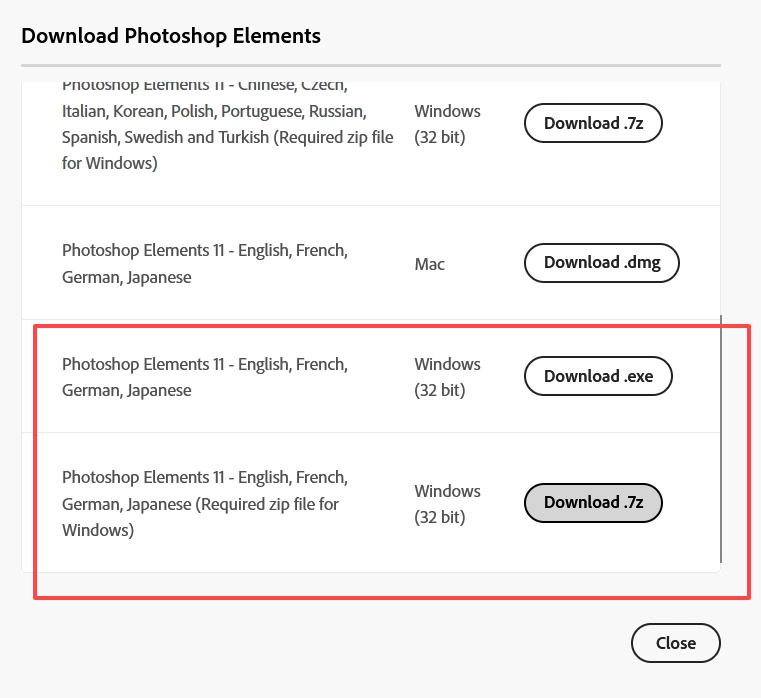Click the download list's vertical scrollbar thumb
Screen dimensions: 761x698
tap(721, 439)
